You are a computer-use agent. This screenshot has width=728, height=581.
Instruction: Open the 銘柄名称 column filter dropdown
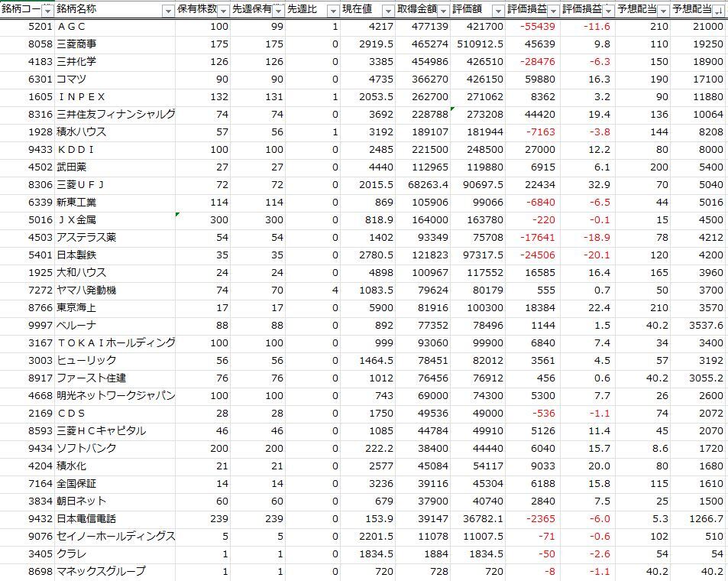[x=168, y=11]
